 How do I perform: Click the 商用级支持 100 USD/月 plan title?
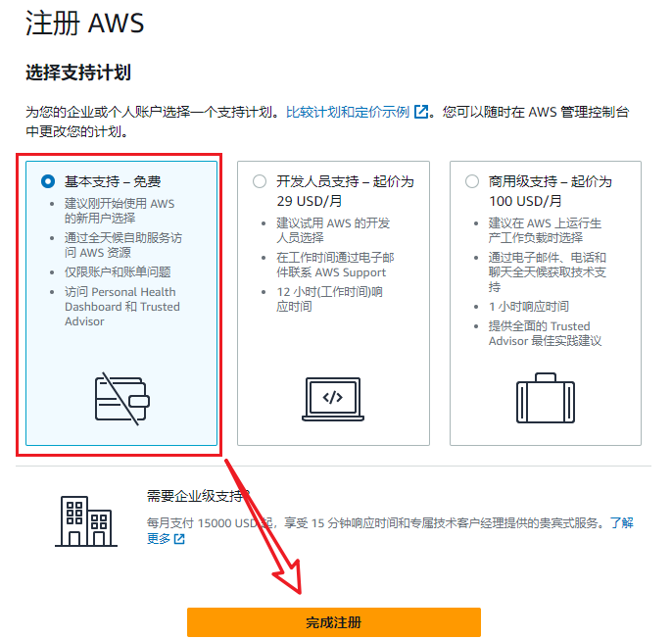551,191
